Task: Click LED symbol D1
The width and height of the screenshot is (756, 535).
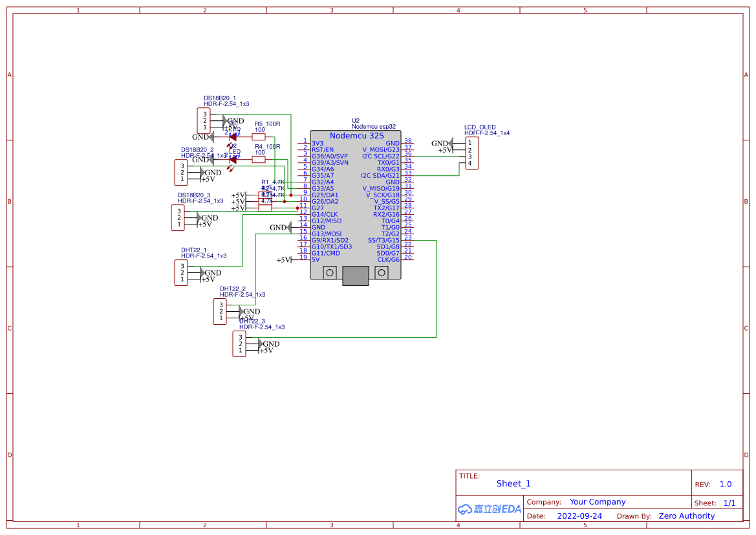Action: [232, 136]
